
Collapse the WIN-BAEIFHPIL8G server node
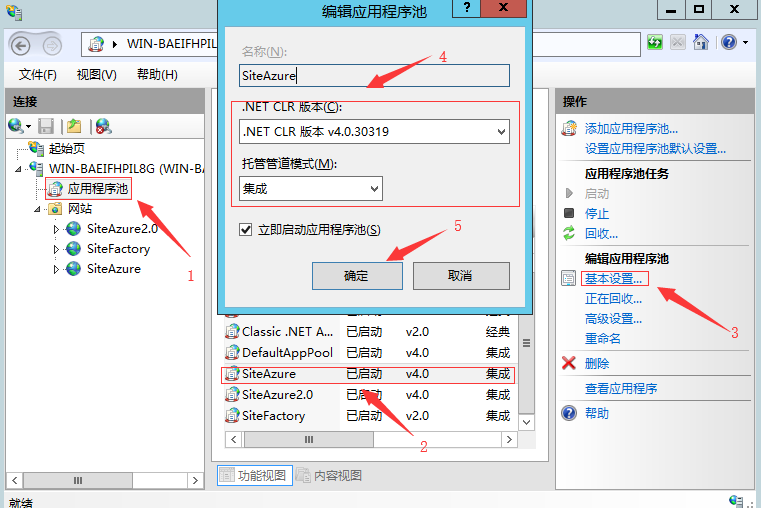coord(18,169)
